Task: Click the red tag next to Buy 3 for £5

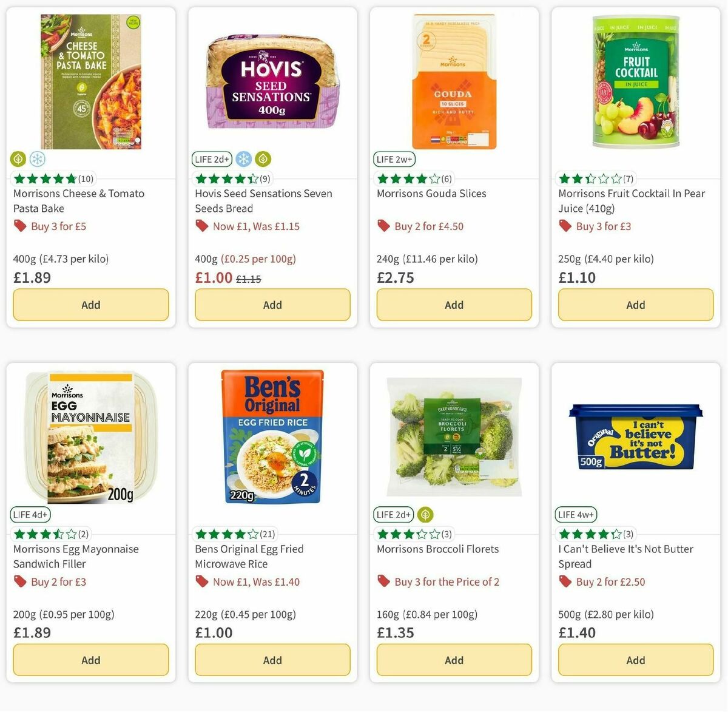Action: point(19,226)
